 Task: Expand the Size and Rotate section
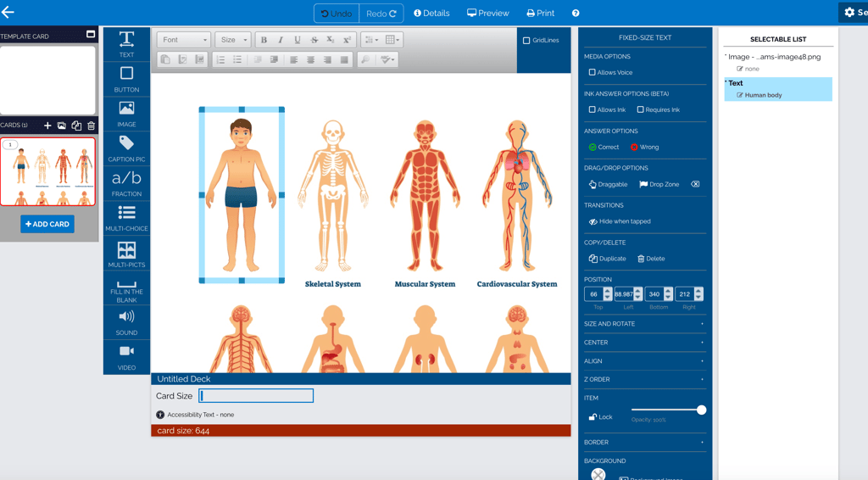click(x=644, y=324)
